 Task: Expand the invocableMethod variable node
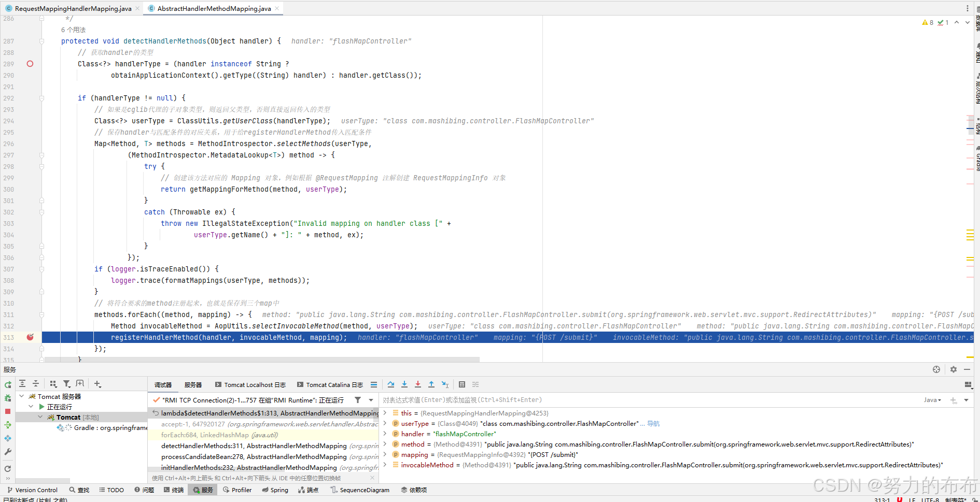[x=385, y=465]
